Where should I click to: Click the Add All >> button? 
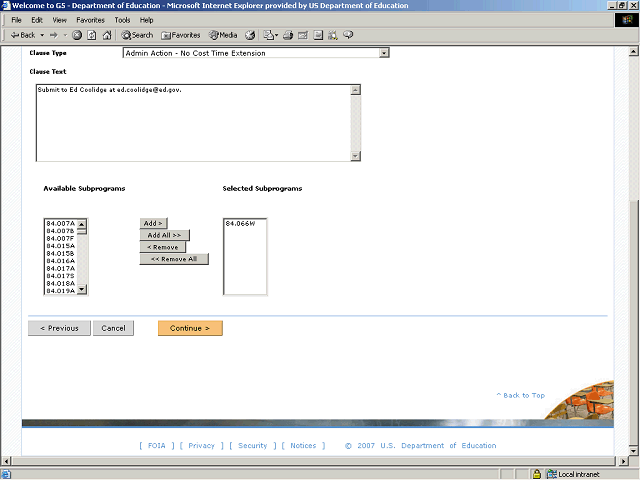(x=164, y=235)
